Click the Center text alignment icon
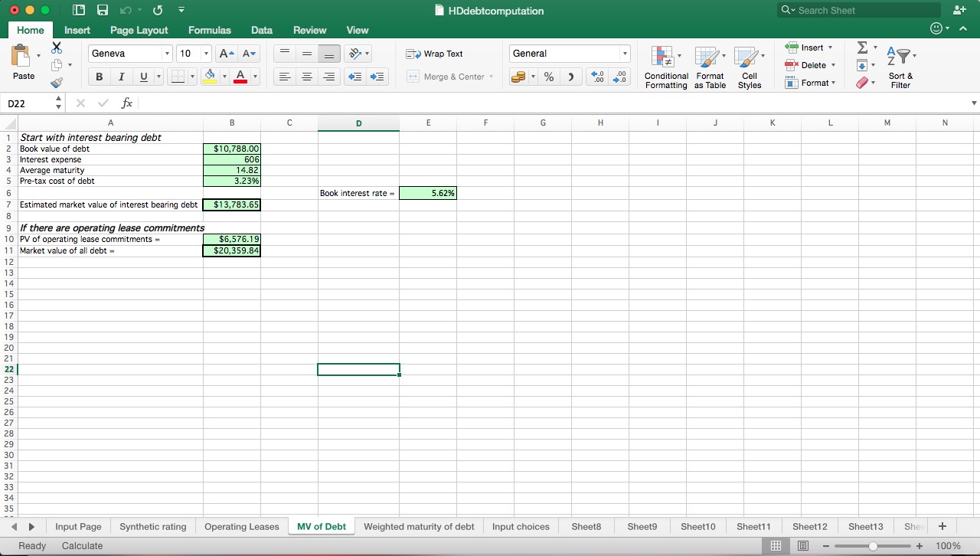 [x=307, y=77]
